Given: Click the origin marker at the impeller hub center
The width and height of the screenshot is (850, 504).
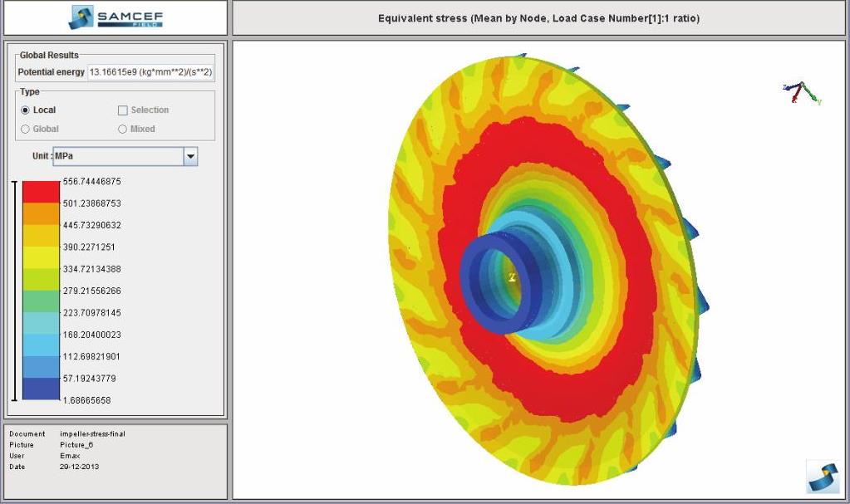Looking at the screenshot, I should click(x=512, y=277).
